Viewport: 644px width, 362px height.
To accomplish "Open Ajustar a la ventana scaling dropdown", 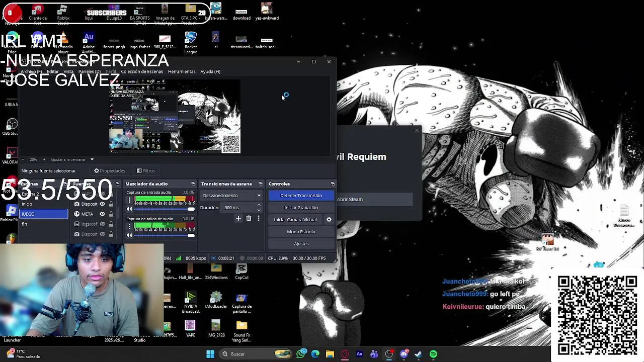I will pos(72,159).
